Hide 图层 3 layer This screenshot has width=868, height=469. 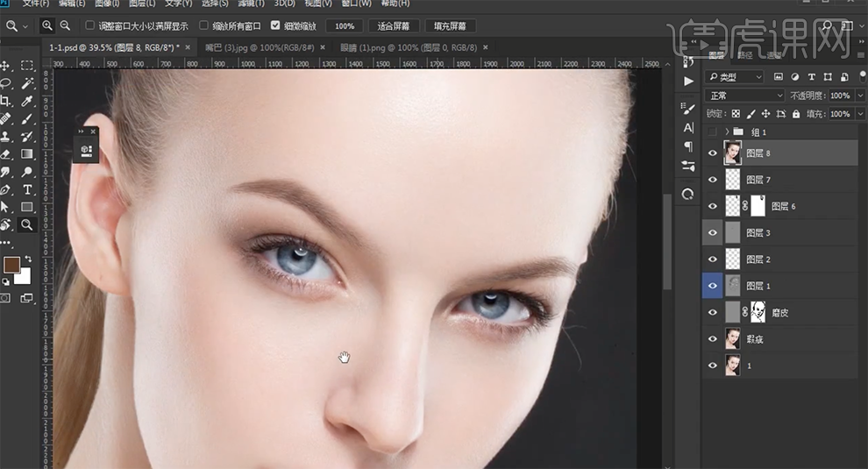coord(713,232)
